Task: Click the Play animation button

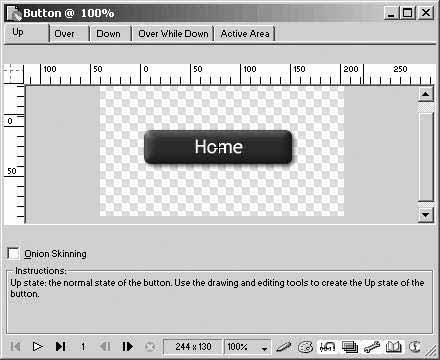Action: 38,347
